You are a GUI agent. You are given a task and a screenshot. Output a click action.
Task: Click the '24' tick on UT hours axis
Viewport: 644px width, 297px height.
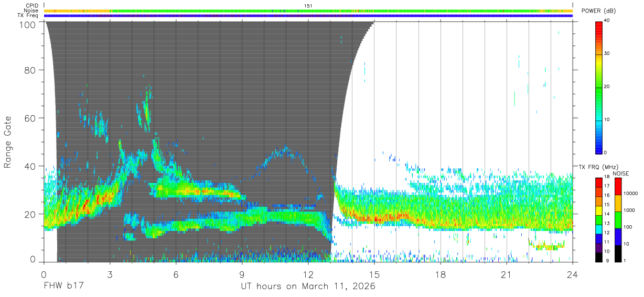tap(573, 274)
